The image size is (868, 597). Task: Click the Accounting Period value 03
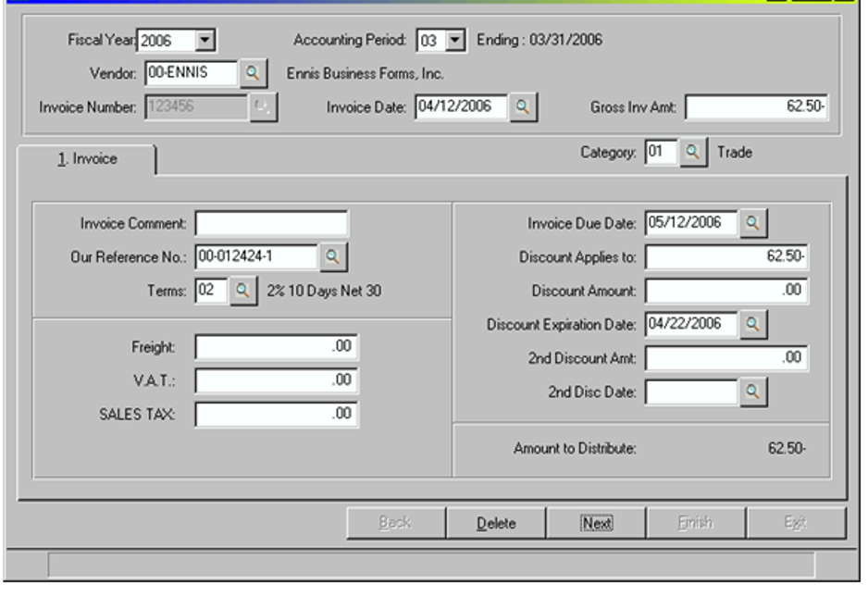click(x=430, y=41)
